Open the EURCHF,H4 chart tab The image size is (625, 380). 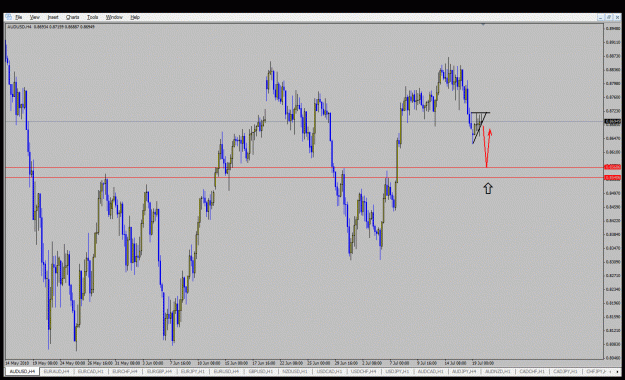click(x=125, y=371)
